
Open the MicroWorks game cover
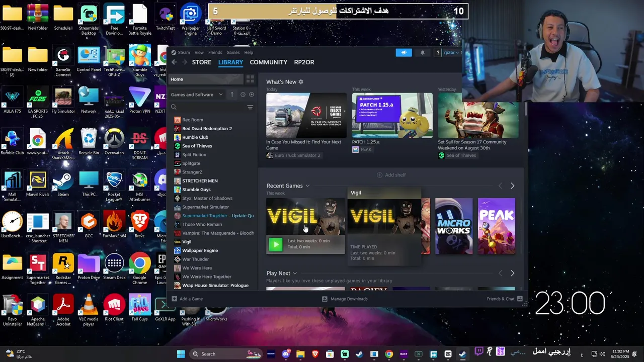tap(454, 226)
